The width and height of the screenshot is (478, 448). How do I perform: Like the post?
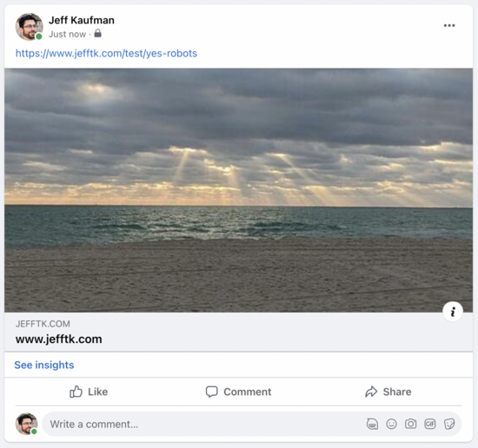pyautogui.click(x=89, y=392)
